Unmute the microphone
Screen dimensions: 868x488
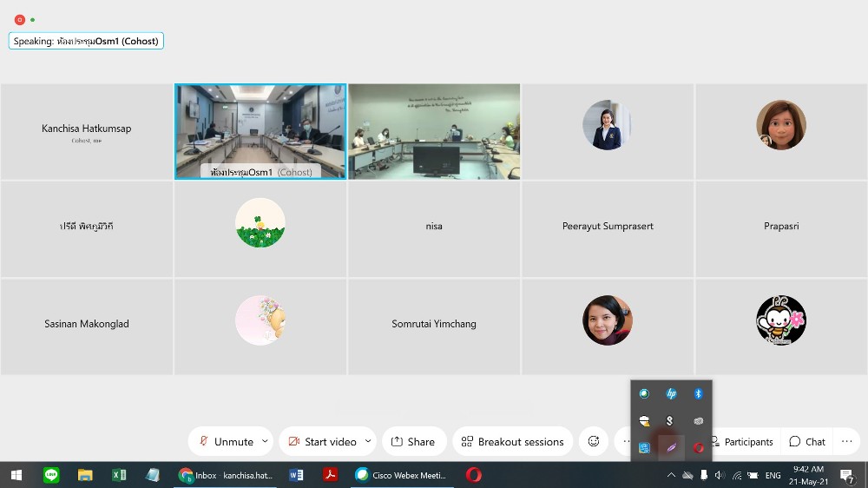(x=226, y=441)
